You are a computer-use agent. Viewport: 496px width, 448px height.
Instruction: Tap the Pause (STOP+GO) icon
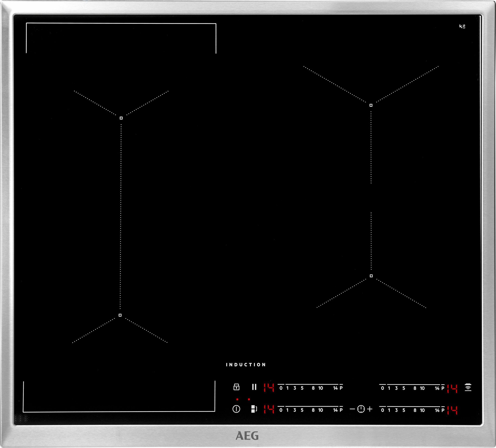[x=254, y=387]
